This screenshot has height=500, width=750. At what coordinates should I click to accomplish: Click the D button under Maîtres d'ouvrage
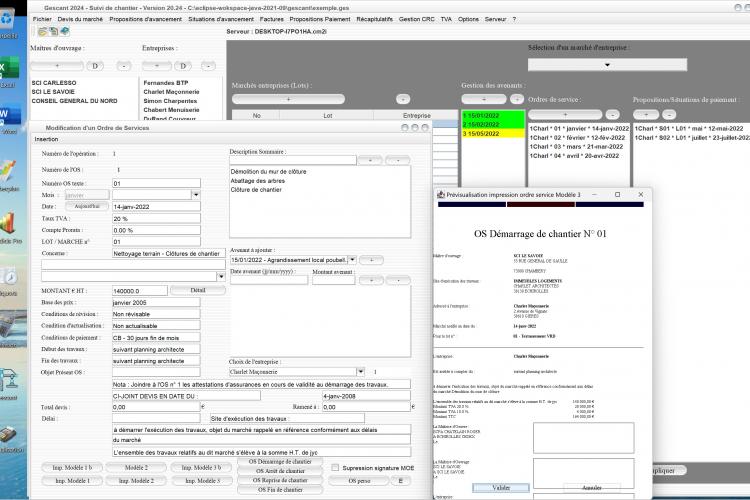[x=95, y=66]
